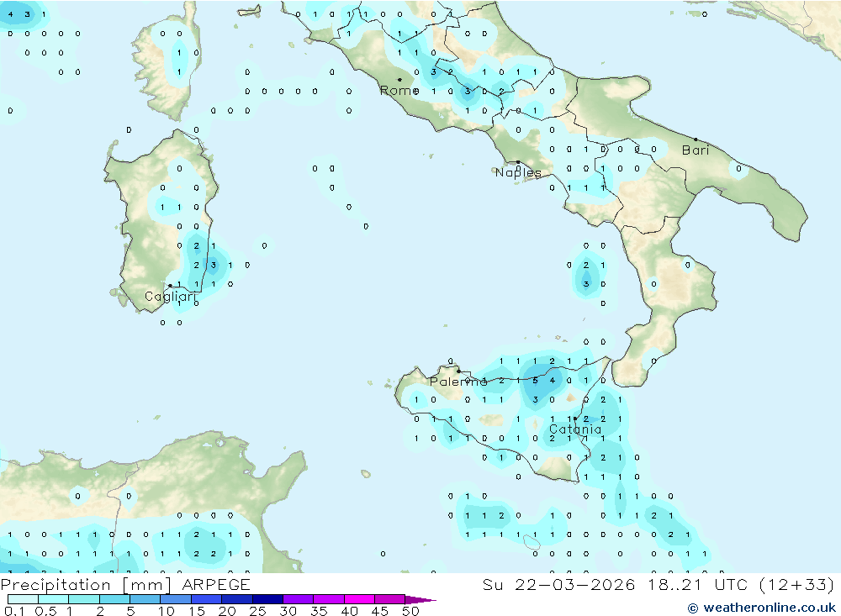Select the magenta 45 mm legend color swatch
841x616 pixels.
pos(389,599)
